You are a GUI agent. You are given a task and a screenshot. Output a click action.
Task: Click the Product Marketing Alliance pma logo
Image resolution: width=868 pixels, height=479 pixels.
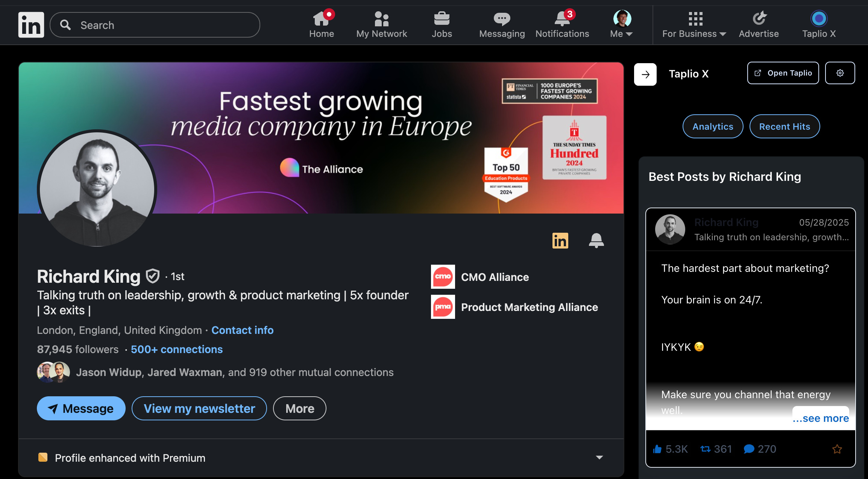pyautogui.click(x=443, y=307)
